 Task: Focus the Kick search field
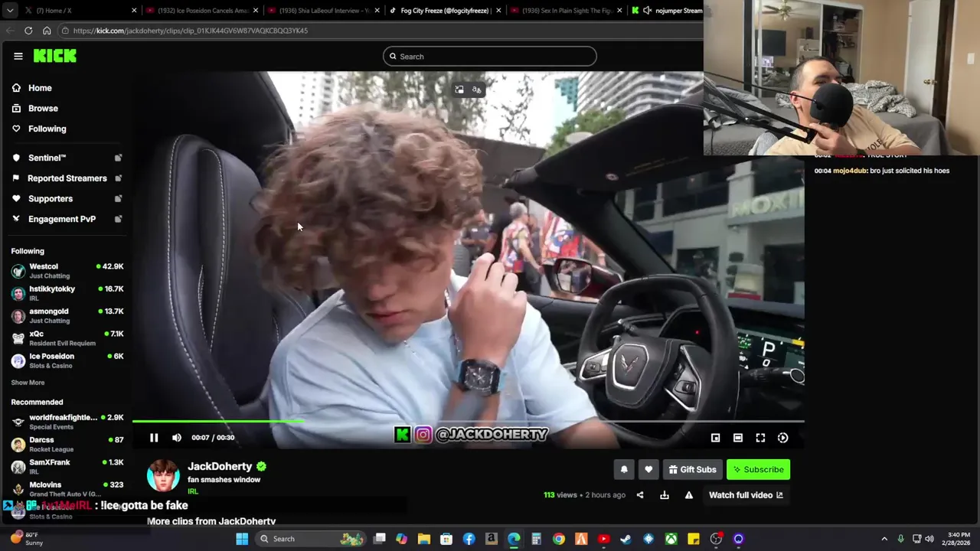[490, 57]
